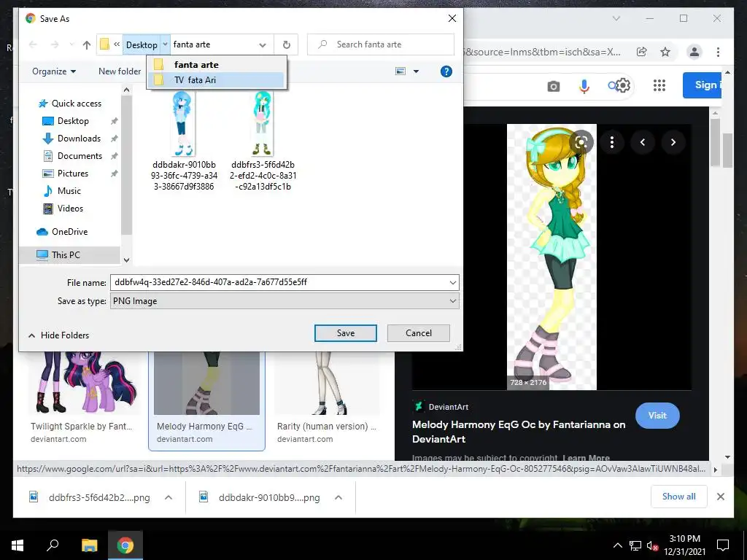Go to the next image preview
Viewport: 747px width, 560px height.
(673, 142)
